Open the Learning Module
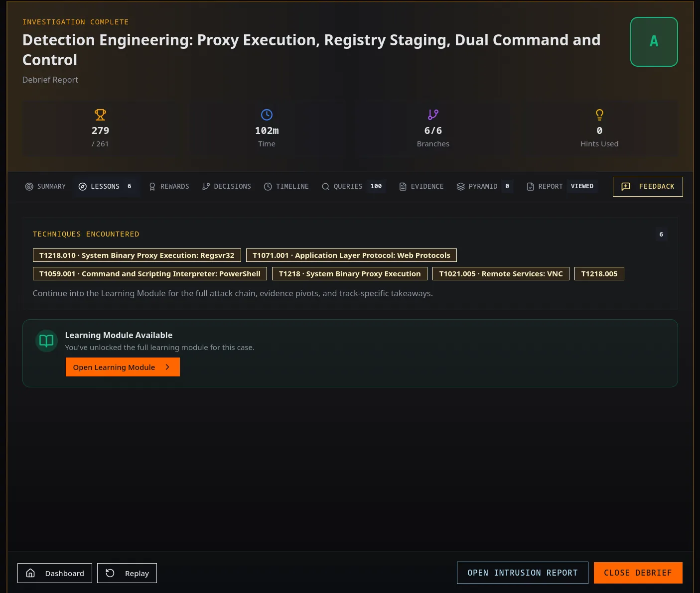The width and height of the screenshot is (700, 593). click(123, 367)
